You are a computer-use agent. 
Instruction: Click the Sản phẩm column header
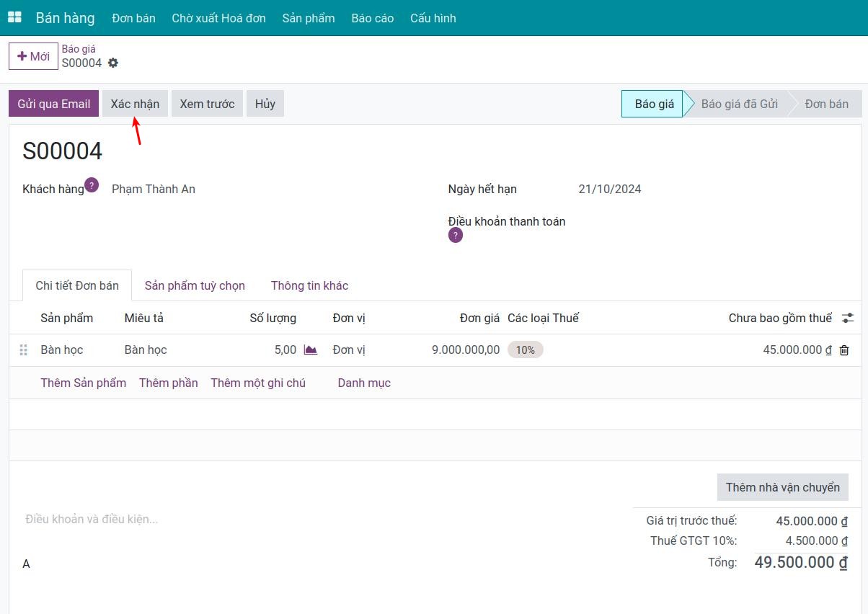coord(67,318)
